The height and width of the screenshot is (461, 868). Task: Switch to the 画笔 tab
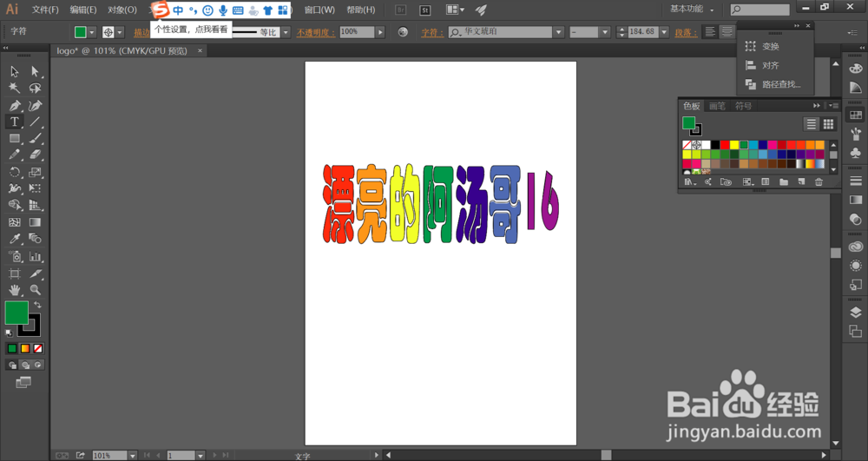point(717,106)
